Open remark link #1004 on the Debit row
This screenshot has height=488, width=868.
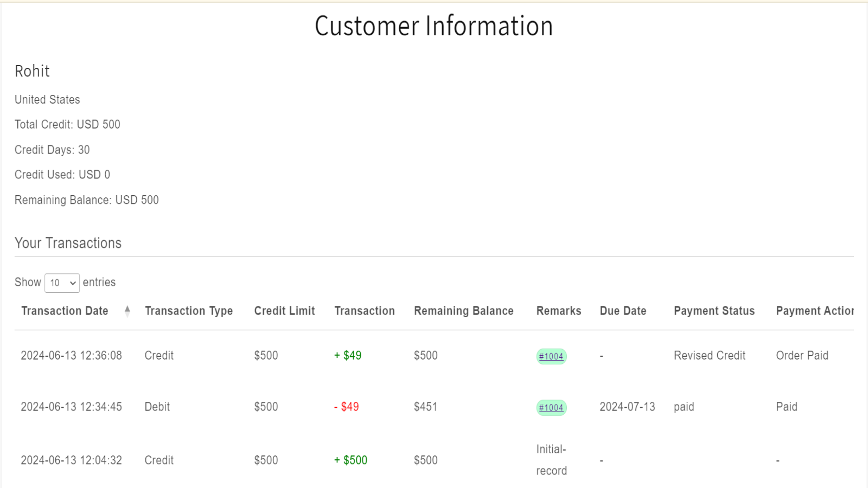(551, 408)
